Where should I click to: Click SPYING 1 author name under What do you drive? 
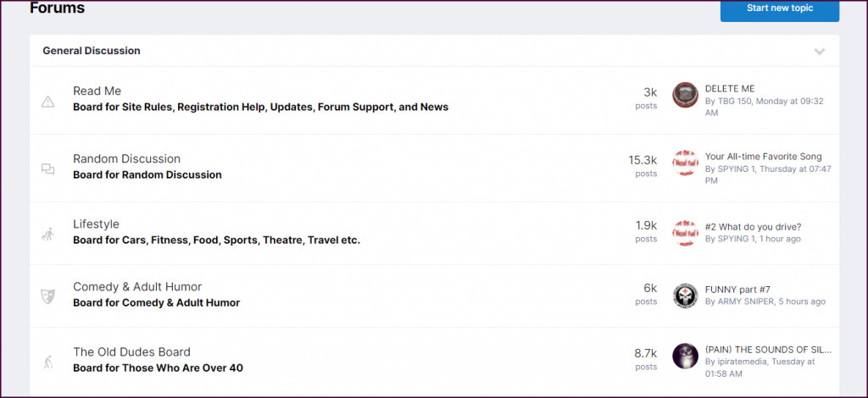(736, 239)
